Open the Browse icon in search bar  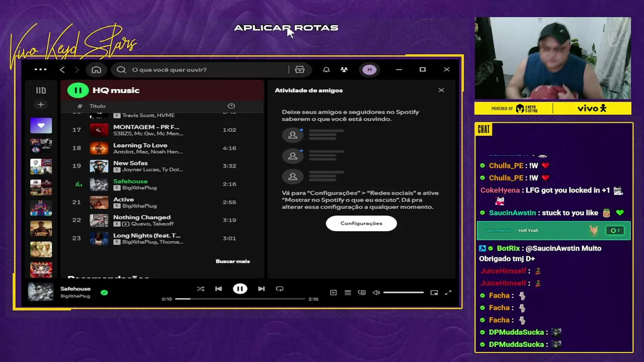click(300, 69)
